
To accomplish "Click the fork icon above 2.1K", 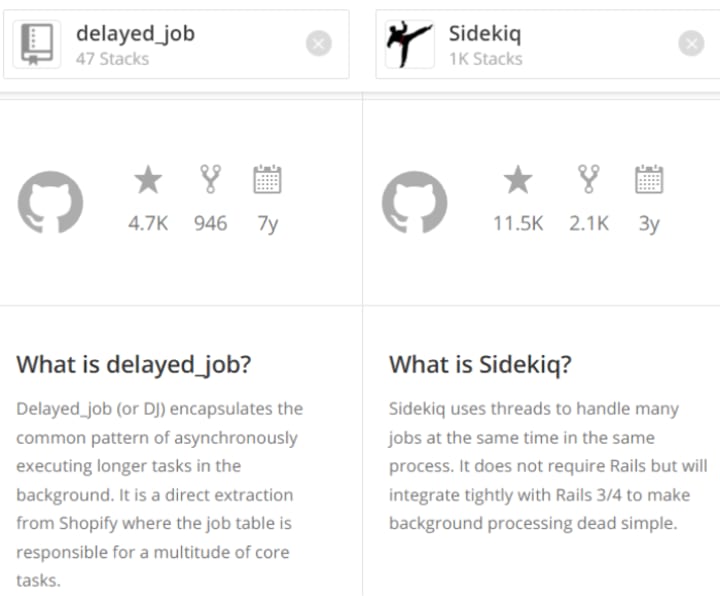I will pyautogui.click(x=589, y=179).
